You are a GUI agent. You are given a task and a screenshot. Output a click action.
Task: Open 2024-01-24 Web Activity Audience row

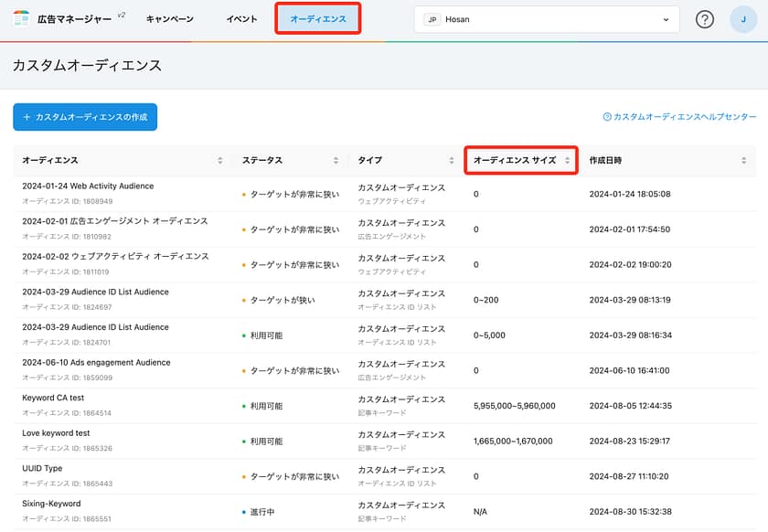click(88, 186)
